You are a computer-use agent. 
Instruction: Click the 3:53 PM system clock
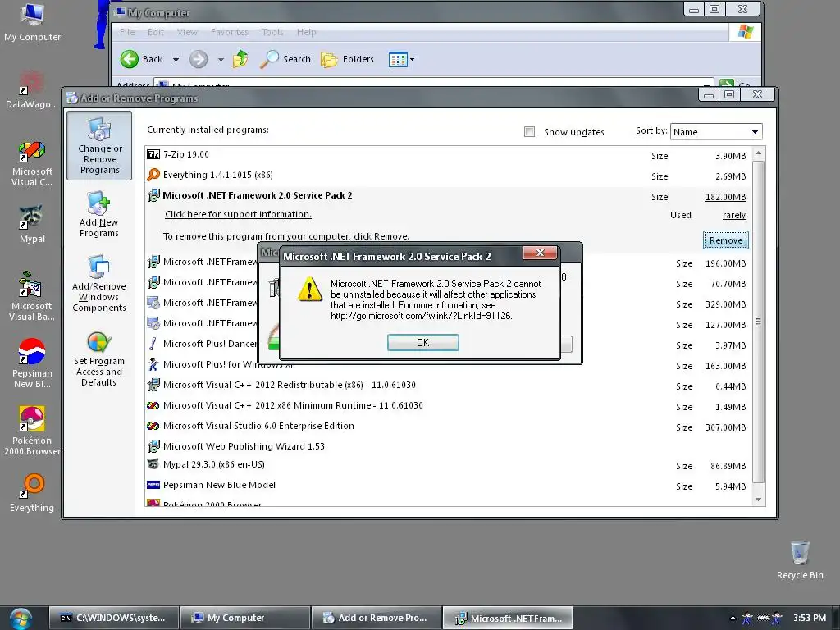pyautogui.click(x=810, y=618)
